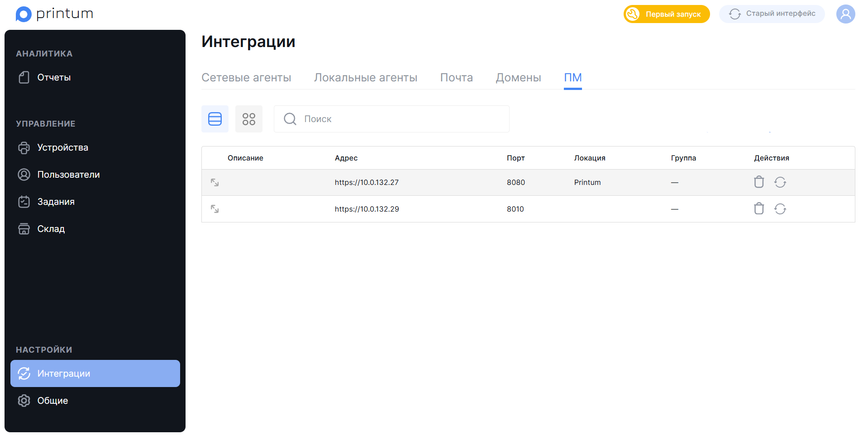Click the Действия column header
The height and width of the screenshot is (444, 868).
tap(772, 158)
